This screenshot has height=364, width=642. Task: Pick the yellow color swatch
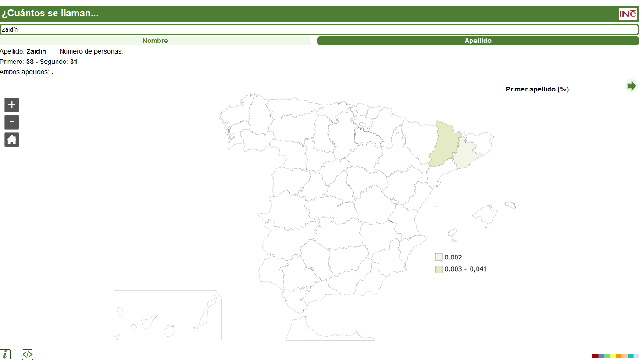[x=613, y=356]
